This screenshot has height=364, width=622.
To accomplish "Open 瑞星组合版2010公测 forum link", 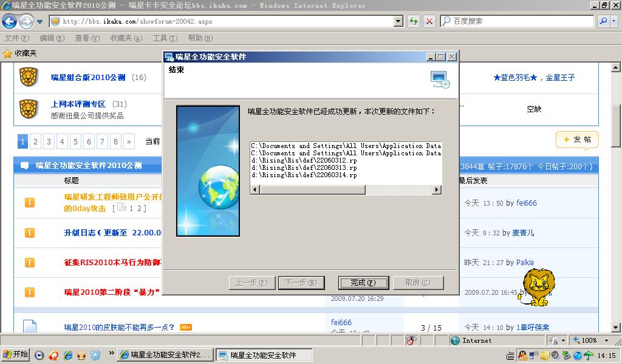I will tap(88, 78).
